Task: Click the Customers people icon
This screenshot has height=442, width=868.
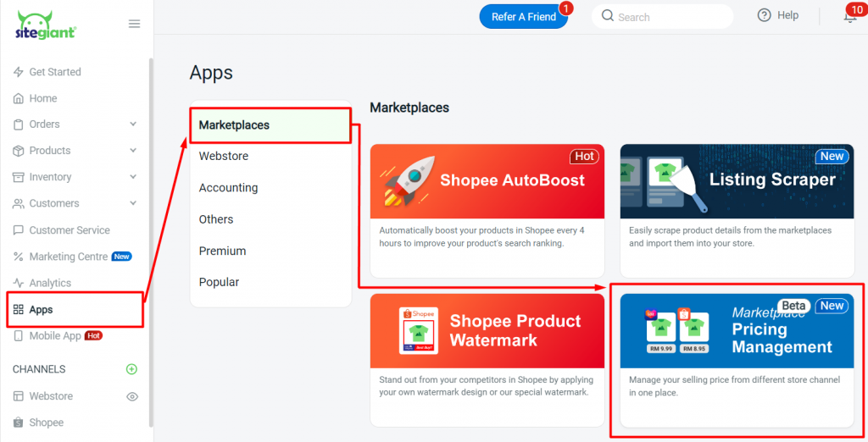Action: tap(19, 203)
